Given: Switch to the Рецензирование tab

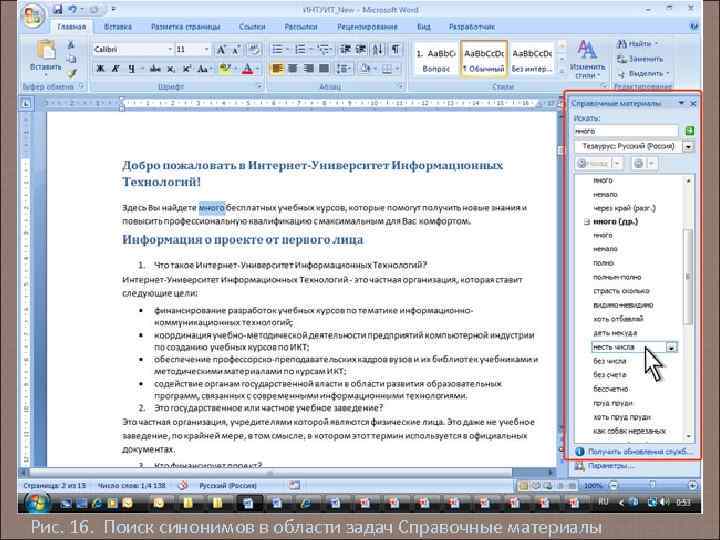Looking at the screenshot, I should click(367, 27).
